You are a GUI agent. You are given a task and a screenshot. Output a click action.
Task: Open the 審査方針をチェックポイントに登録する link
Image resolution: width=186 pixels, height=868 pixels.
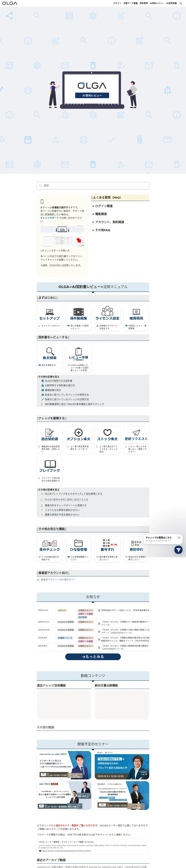click(65, 505)
